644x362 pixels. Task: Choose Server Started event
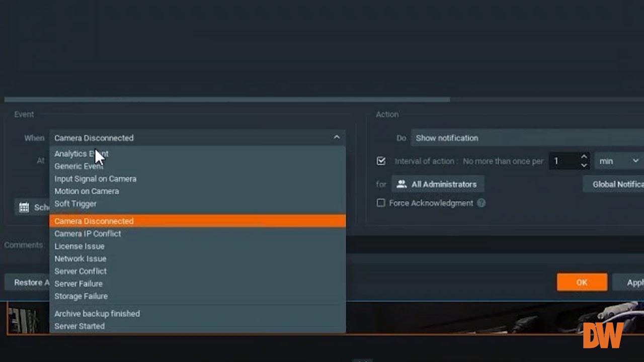[197, 326]
